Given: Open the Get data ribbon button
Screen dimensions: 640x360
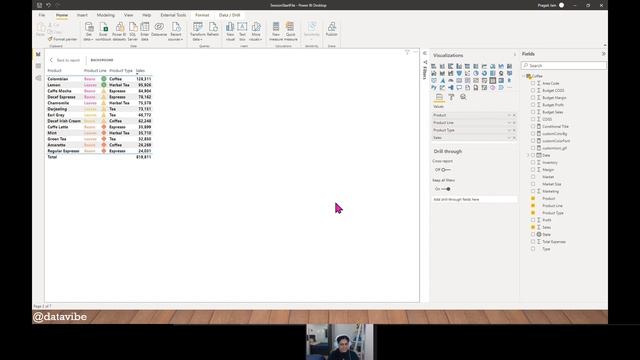Looking at the screenshot, I should tap(89, 31).
